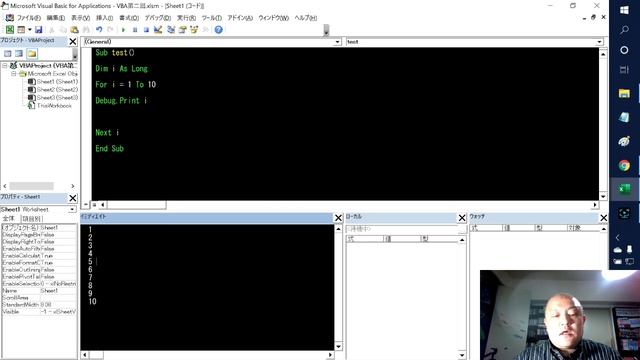Open the Edit menu (編集)
The image size is (640, 360).
(56, 18)
